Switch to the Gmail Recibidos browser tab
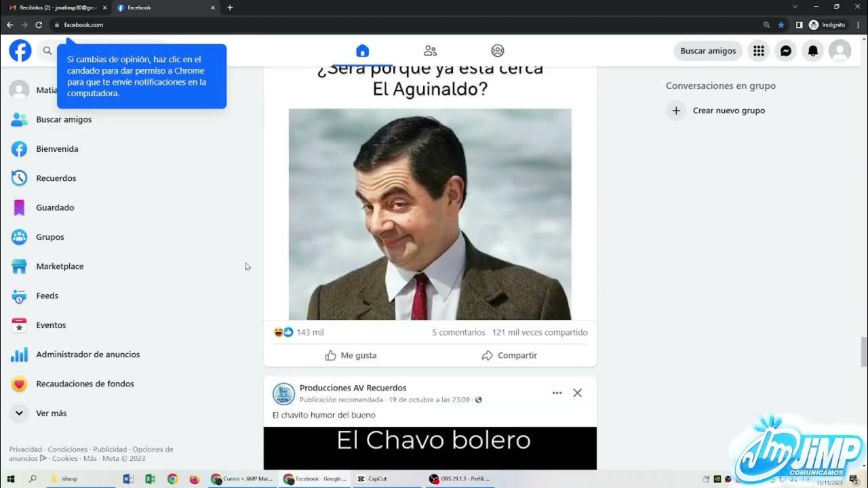The width and height of the screenshot is (868, 488). coord(58,7)
